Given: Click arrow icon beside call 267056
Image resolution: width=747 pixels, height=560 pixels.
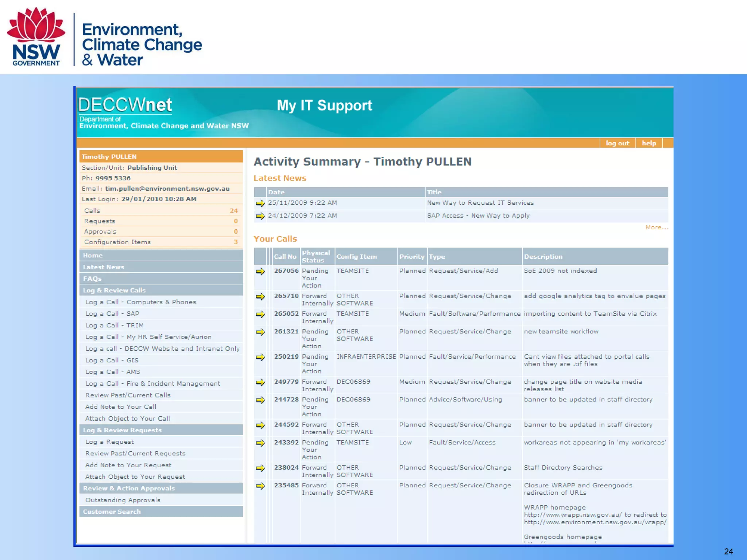Looking at the screenshot, I should pos(260,271).
